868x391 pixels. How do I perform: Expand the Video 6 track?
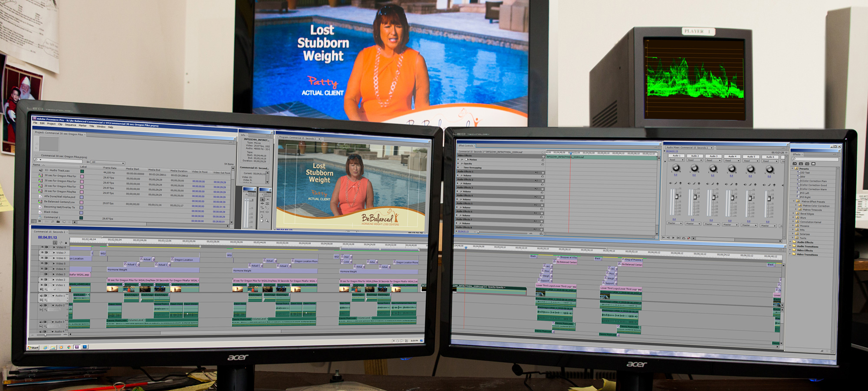(54, 258)
